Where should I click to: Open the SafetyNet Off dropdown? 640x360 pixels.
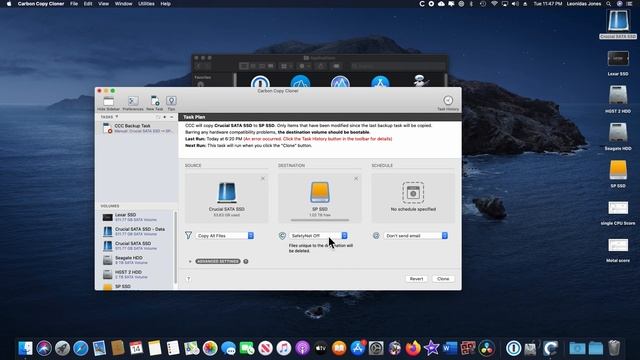318,236
